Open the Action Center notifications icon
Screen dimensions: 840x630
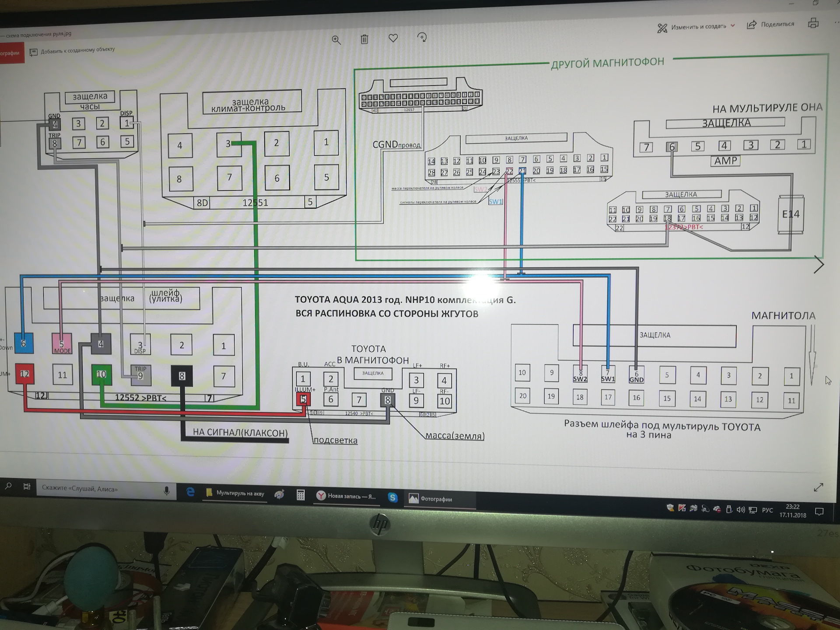point(819,512)
